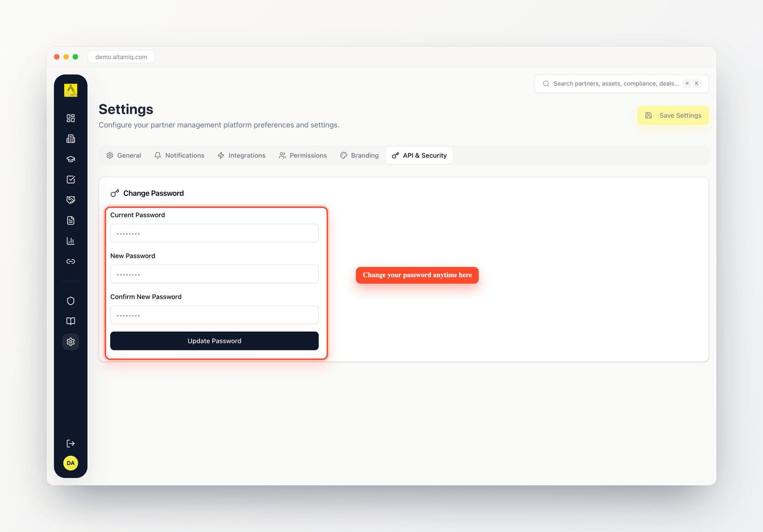Screen dimensions: 763x532
Task: Focus the Confirm New Password field
Action: point(214,315)
